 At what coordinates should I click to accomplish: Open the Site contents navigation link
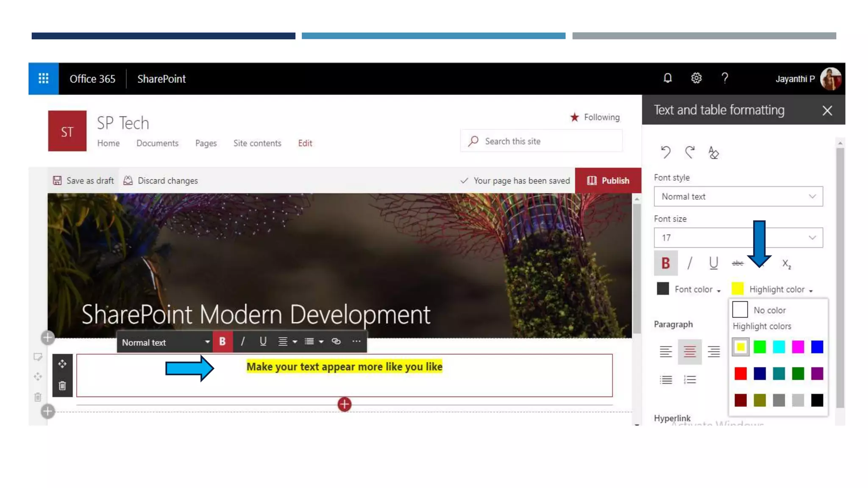257,143
